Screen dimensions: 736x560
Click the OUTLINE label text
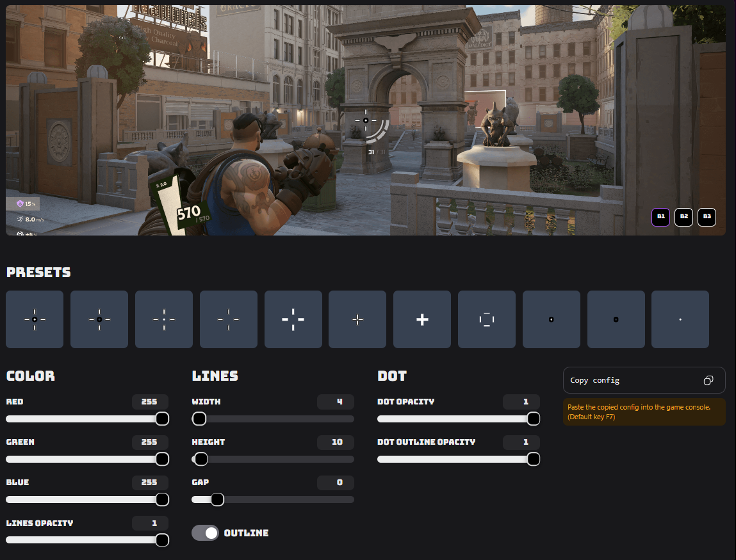(x=247, y=533)
